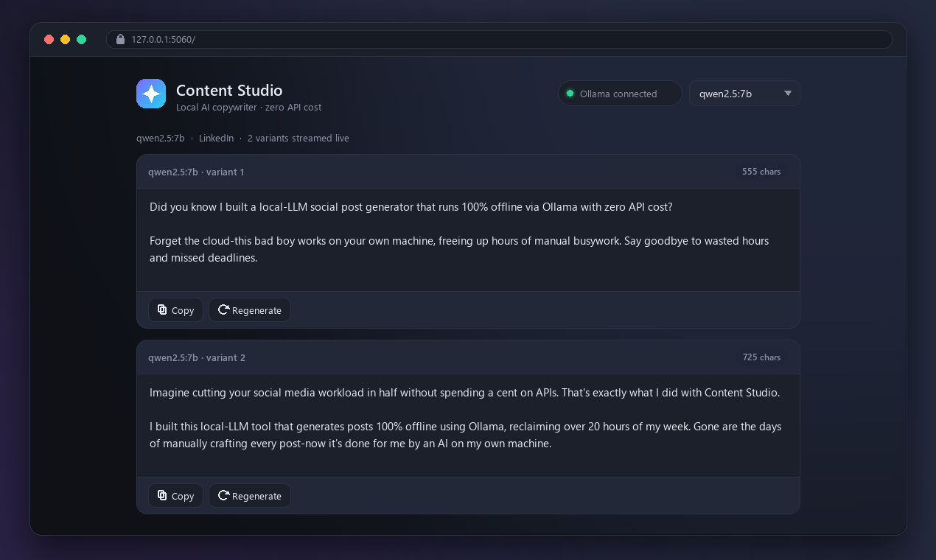Click the copy icon in variant 1 card
This screenshot has width=936, height=560.
click(x=162, y=309)
